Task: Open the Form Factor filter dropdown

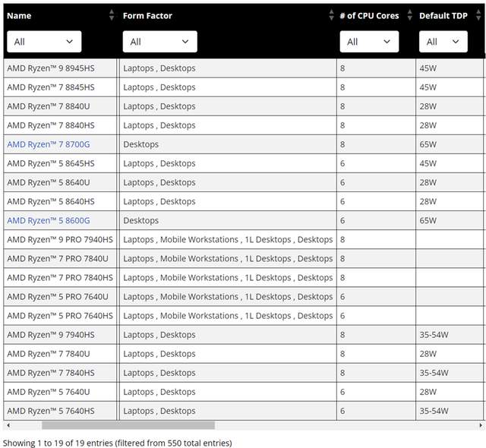Action: pyautogui.click(x=160, y=42)
